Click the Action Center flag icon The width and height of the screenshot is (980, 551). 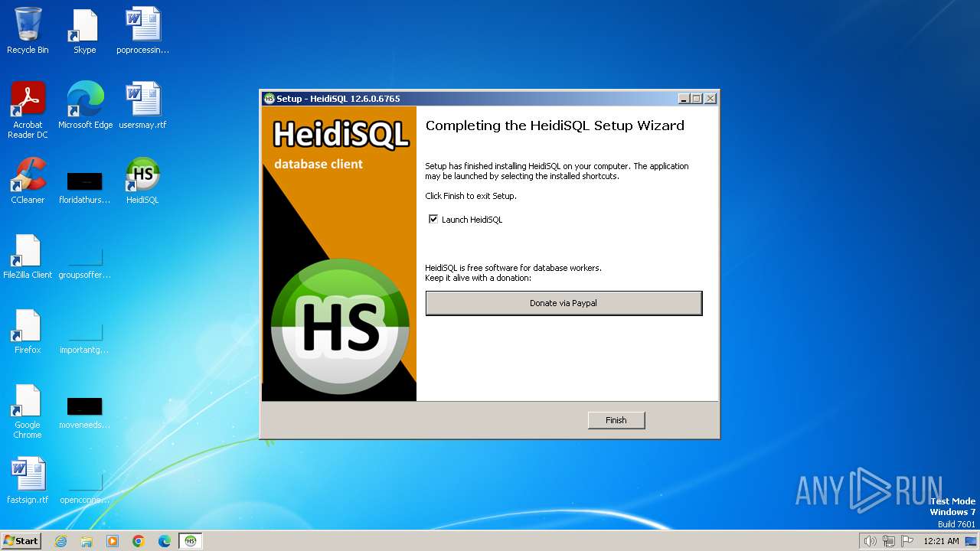(x=907, y=541)
